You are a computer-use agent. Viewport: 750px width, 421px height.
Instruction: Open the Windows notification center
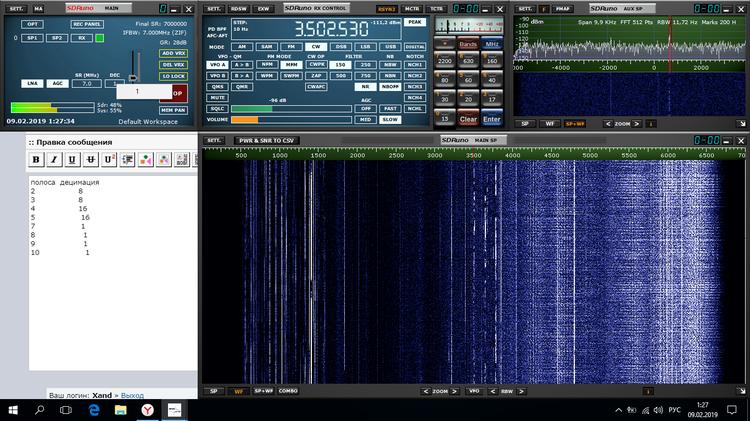pos(732,410)
